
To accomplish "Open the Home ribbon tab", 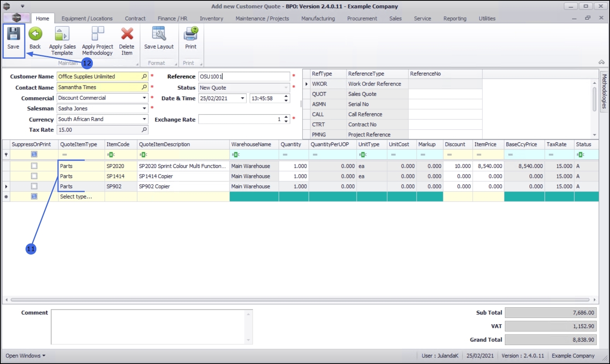I will click(x=43, y=19).
